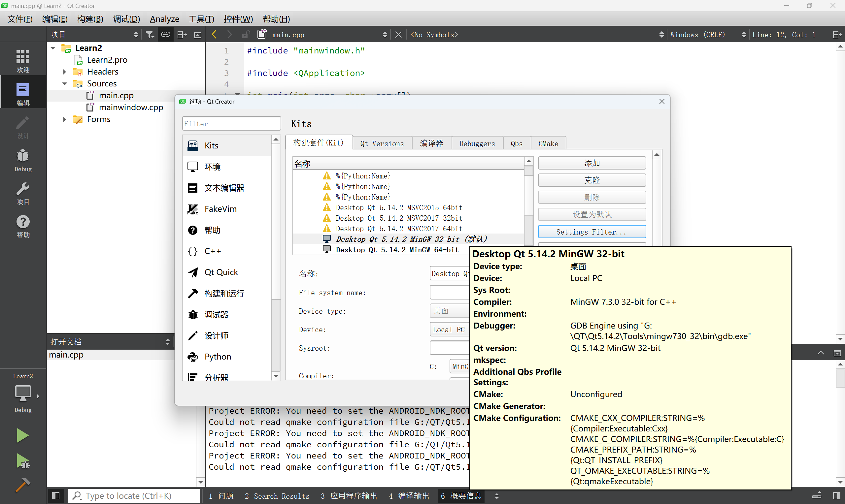Screen dimensions: 845x504
Task: Click the options Filter input field
Action: [x=231, y=124]
